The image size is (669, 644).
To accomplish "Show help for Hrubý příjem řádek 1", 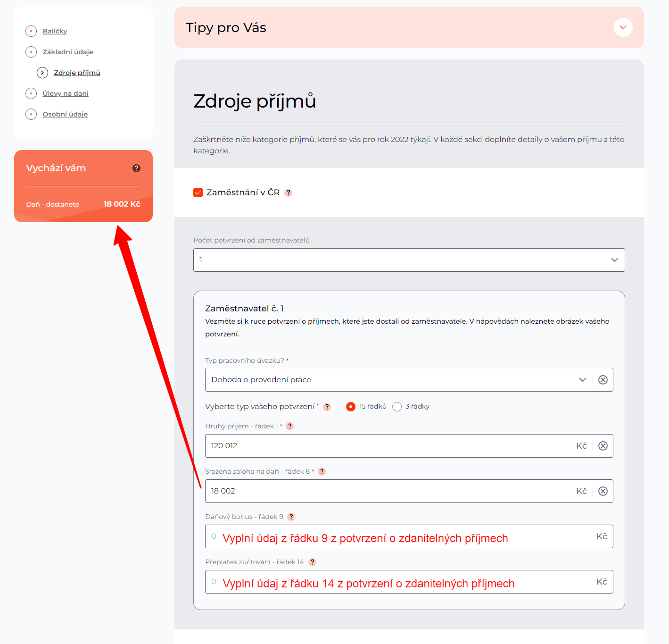I will click(290, 426).
